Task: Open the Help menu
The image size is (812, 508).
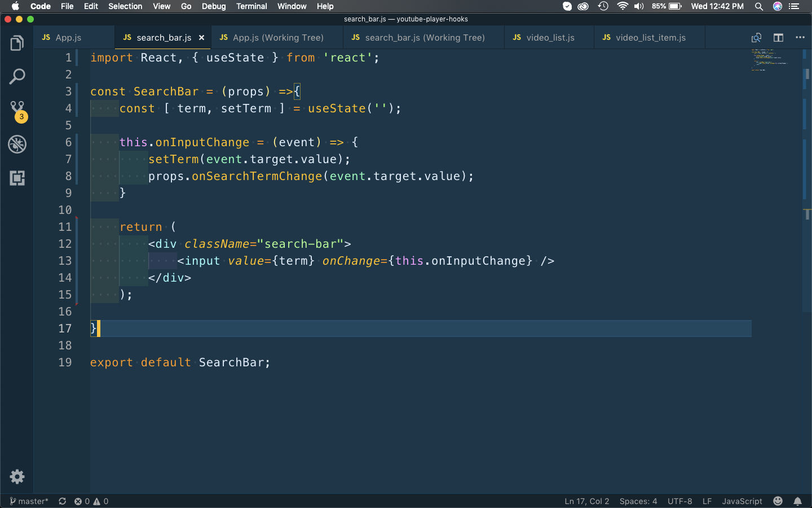Action: 325,6
